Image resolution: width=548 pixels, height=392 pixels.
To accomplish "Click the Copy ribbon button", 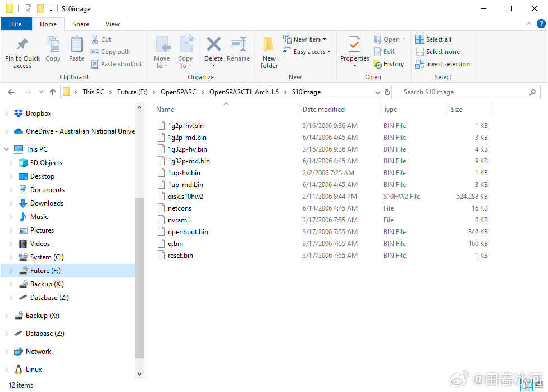I will [x=53, y=49].
